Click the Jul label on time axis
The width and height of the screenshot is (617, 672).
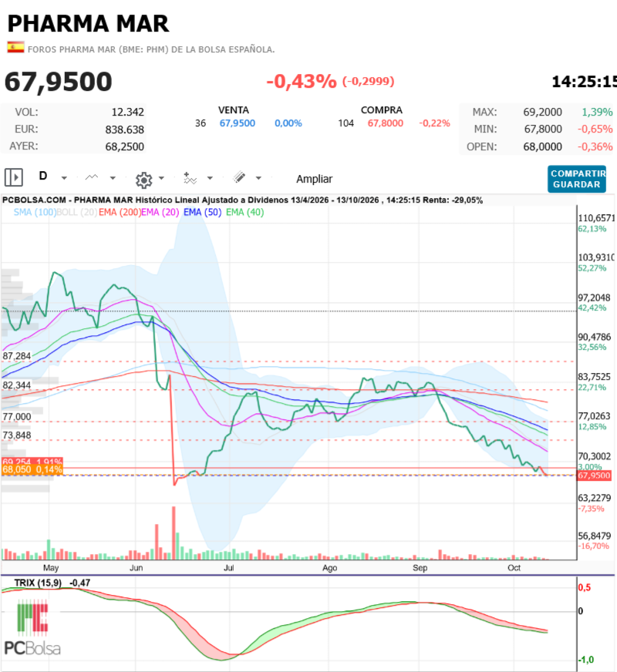[x=228, y=568]
